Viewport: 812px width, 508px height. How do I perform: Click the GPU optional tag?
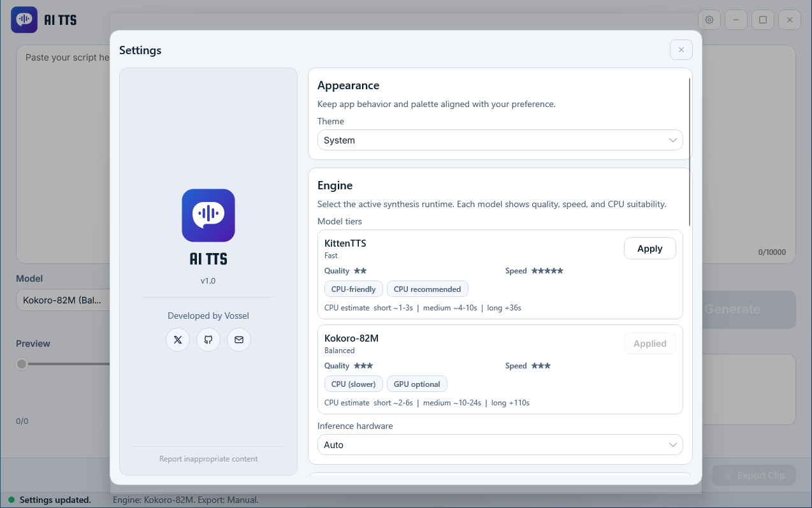point(417,384)
